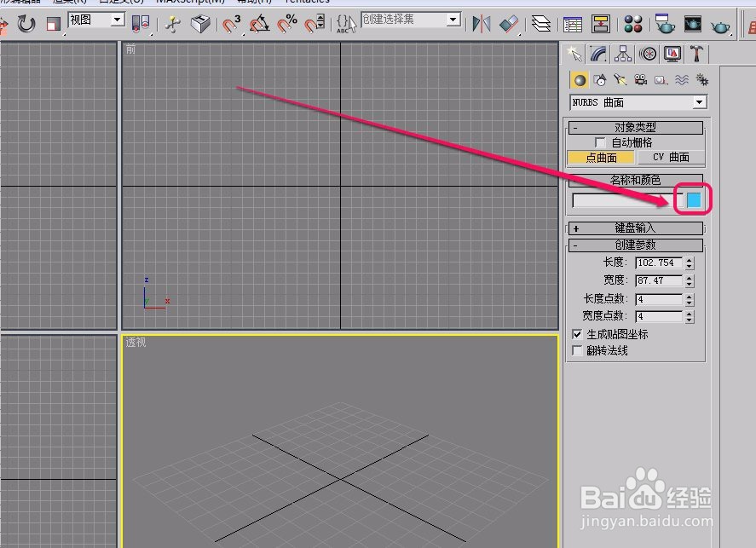
Task: Collapse the 创建参数 rollout
Action: (636, 245)
